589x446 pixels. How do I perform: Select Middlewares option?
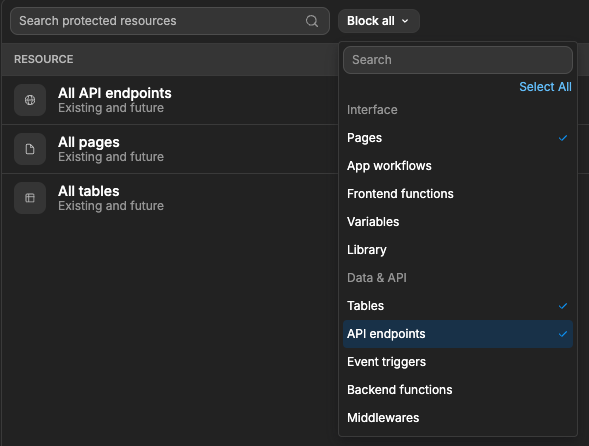click(458, 418)
